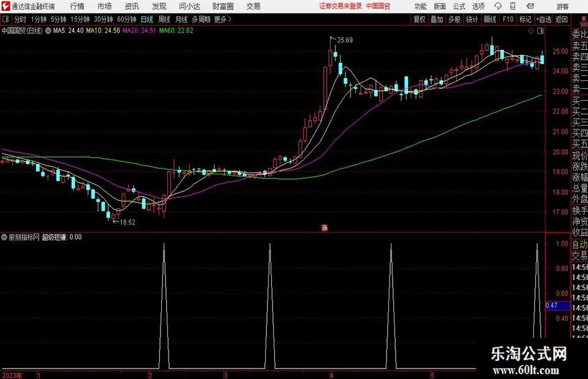This screenshot has width=588, height=379.
Task: Open the 财富圈 menu
Action: (x=223, y=6)
